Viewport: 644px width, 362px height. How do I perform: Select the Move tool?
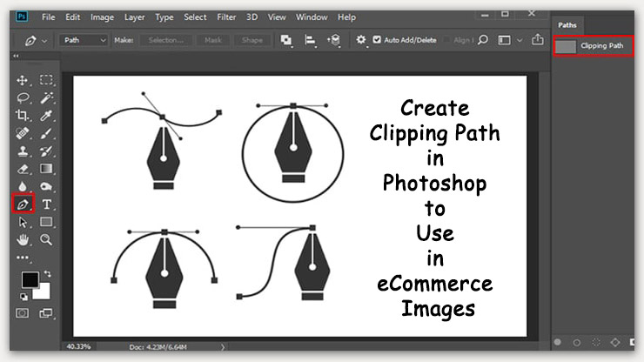point(23,80)
